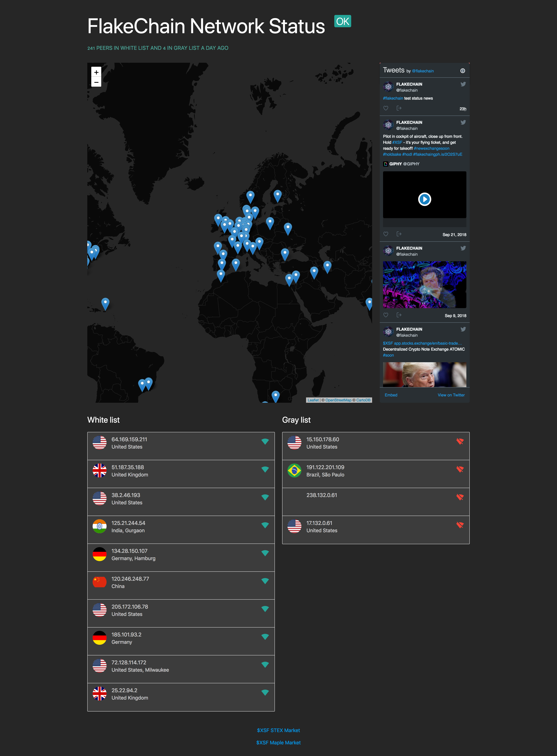Play the GIPHY video in tweet

click(424, 199)
